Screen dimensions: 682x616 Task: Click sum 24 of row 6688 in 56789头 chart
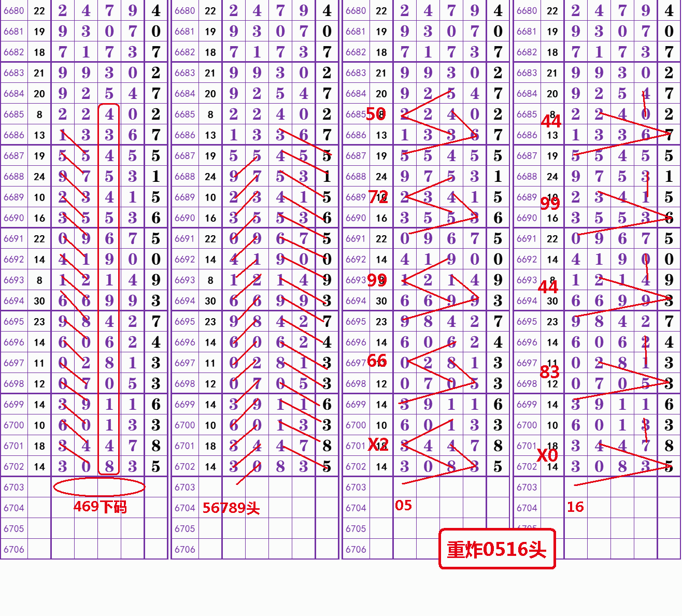click(210, 176)
